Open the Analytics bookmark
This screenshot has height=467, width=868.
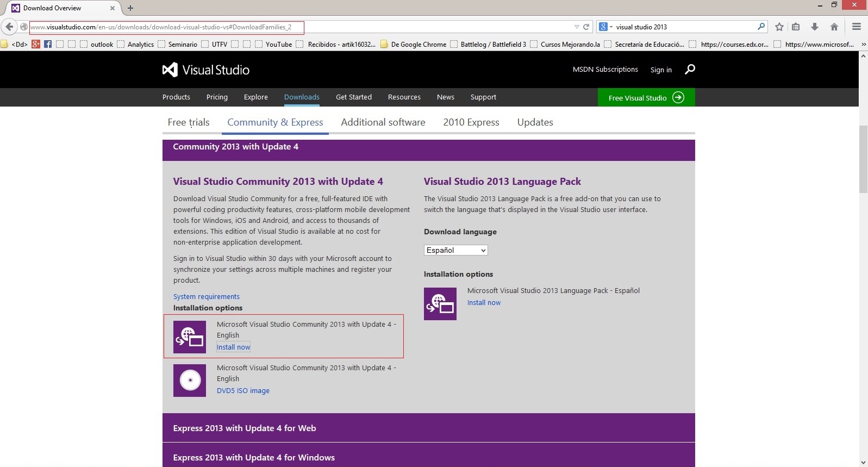(135, 44)
